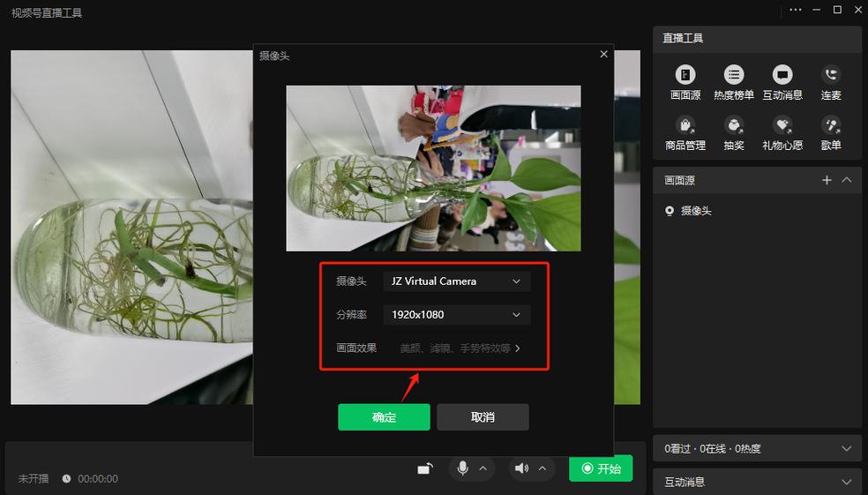868x495 pixels.
Task: Open the 1920x1080 resolution dropdown
Action: (x=457, y=314)
